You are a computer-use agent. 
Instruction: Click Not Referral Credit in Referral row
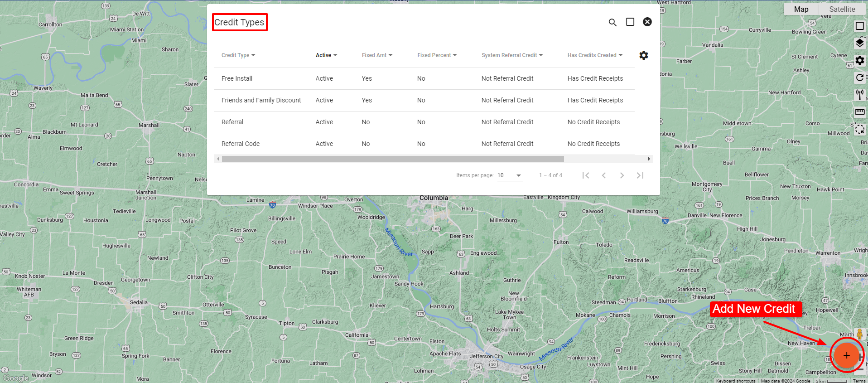(x=507, y=122)
